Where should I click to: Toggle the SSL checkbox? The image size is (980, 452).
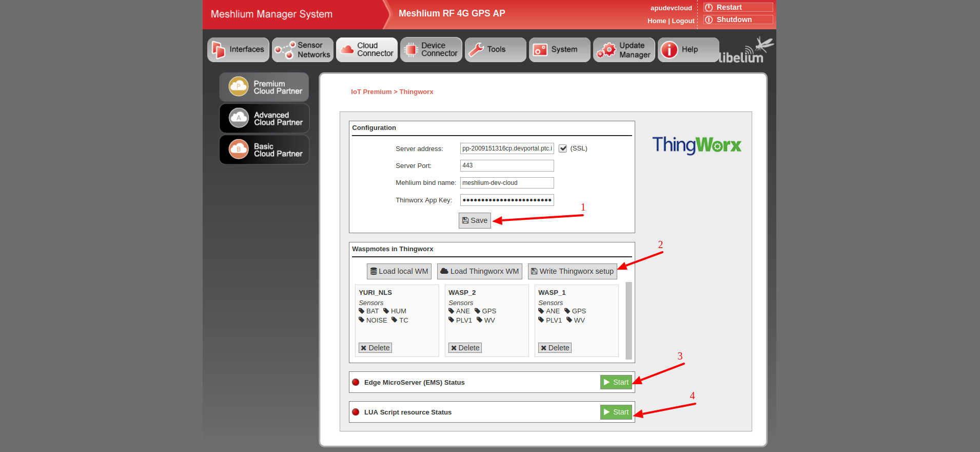coord(563,148)
